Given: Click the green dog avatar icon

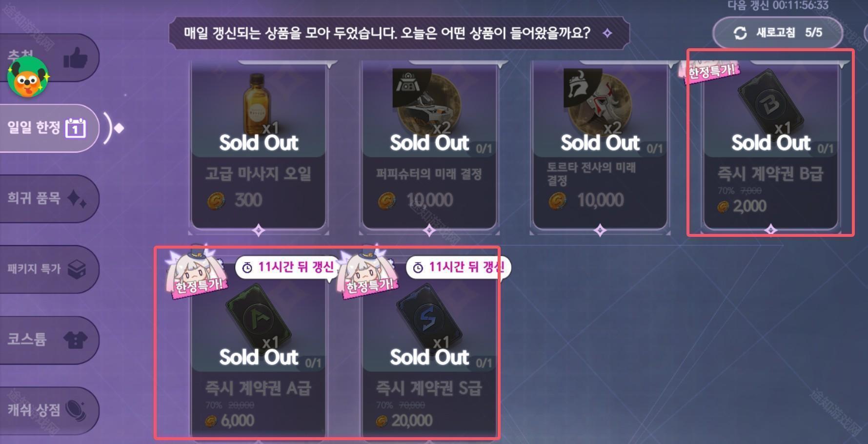Looking at the screenshot, I should [28, 77].
